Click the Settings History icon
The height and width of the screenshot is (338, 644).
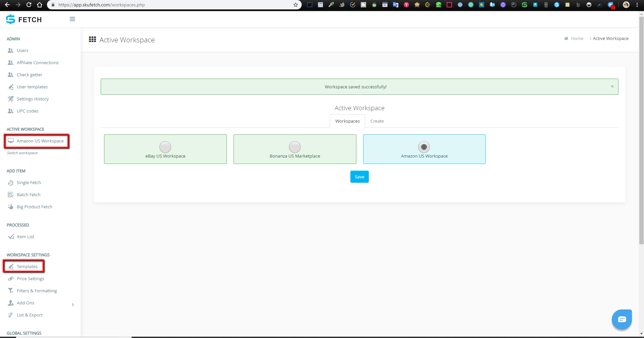[11, 99]
